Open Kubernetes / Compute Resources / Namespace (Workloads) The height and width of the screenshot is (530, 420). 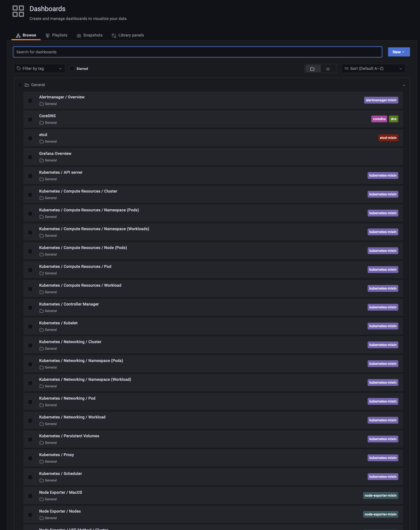(94, 229)
